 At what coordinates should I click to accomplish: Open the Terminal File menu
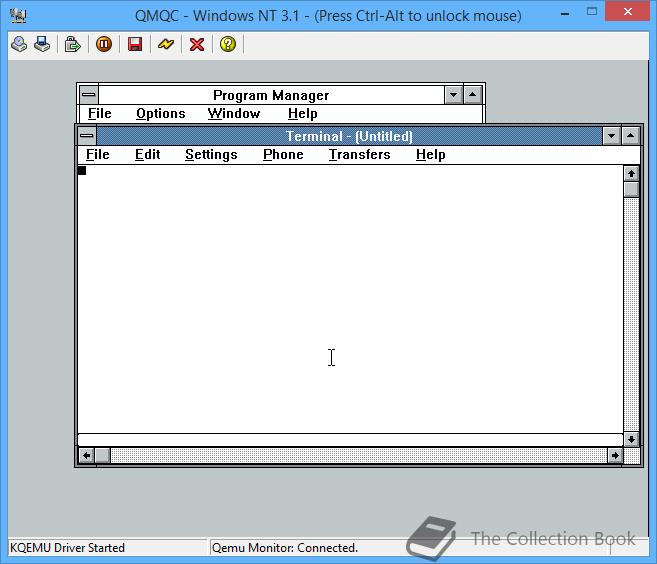[x=98, y=155]
